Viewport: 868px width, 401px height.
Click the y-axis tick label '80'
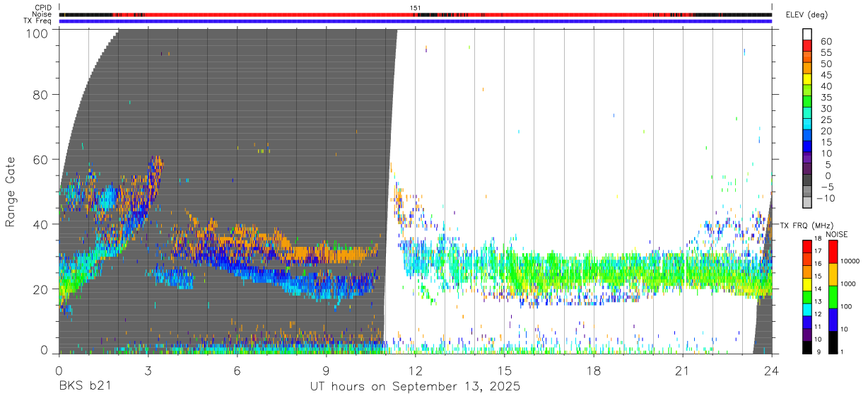point(42,95)
